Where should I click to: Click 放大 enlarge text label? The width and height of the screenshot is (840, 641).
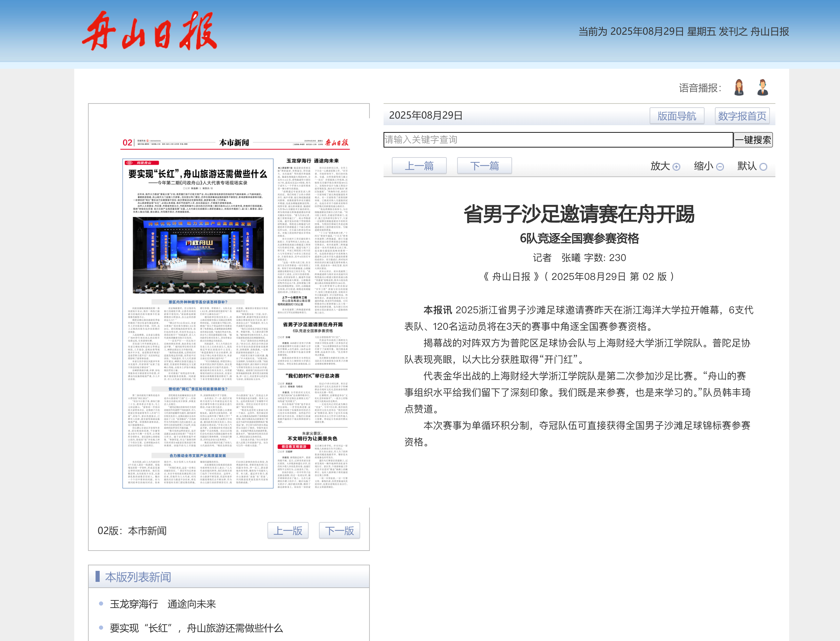pyautogui.click(x=660, y=166)
